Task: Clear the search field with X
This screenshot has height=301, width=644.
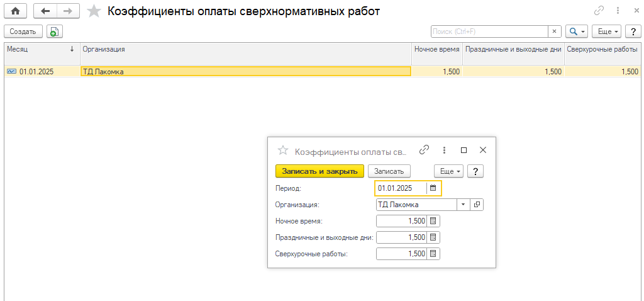Action: 554,31
